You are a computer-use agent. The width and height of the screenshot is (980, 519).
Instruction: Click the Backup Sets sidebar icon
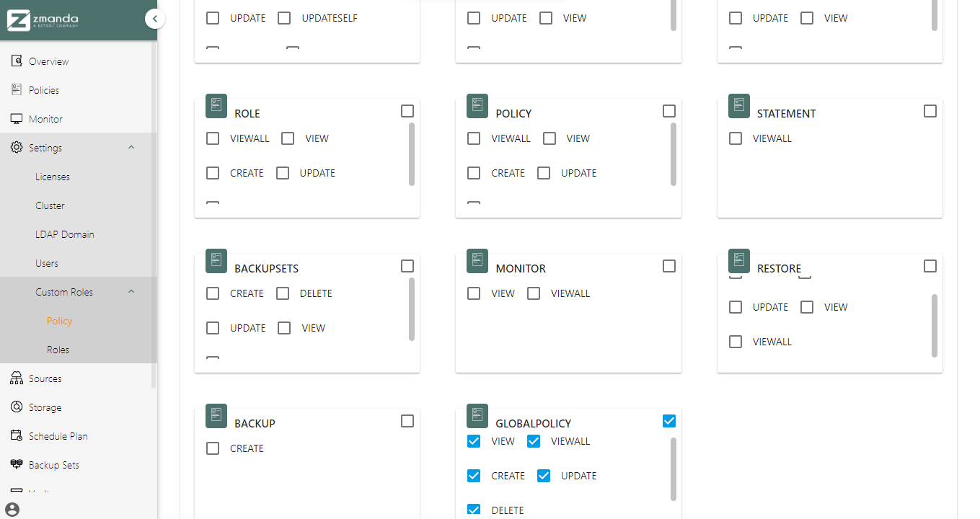17,465
